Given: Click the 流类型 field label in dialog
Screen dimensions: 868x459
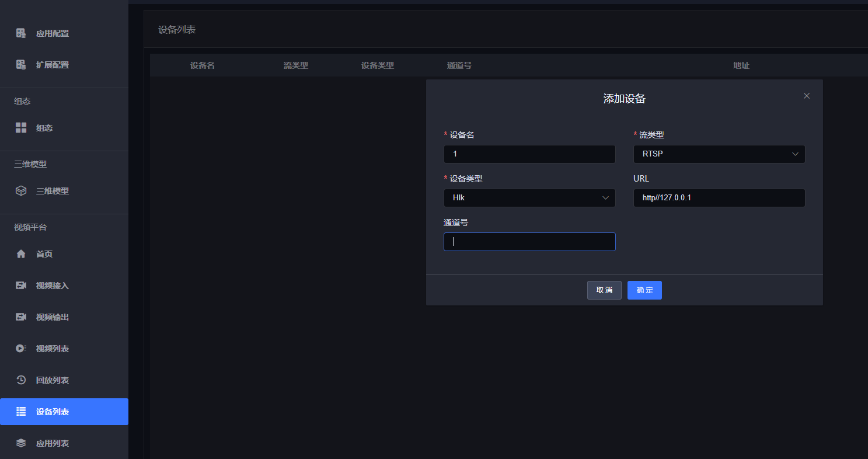Looking at the screenshot, I should [x=651, y=135].
